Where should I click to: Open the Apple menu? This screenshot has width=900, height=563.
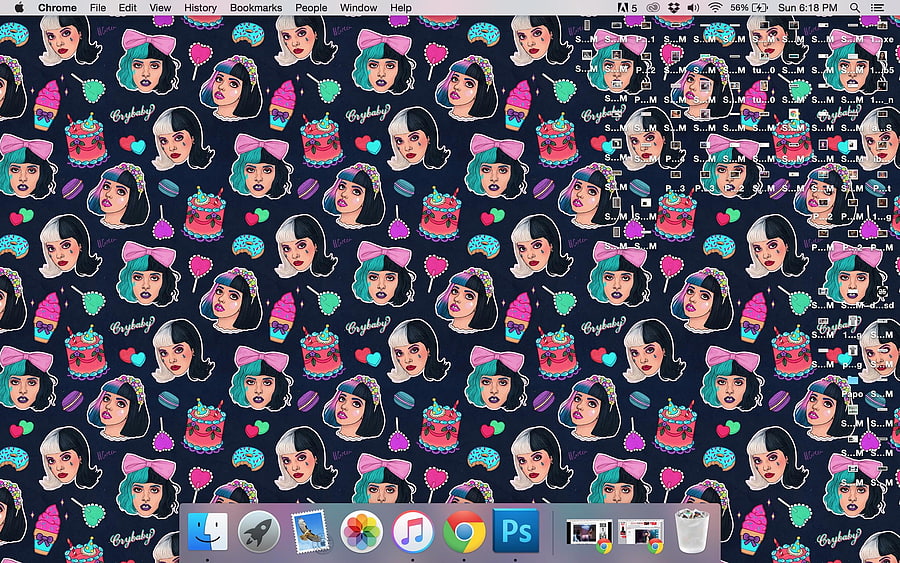click(x=19, y=7)
